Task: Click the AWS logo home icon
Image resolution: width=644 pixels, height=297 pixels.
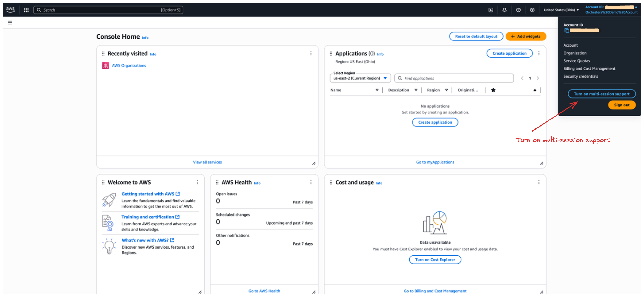Action: (10, 10)
